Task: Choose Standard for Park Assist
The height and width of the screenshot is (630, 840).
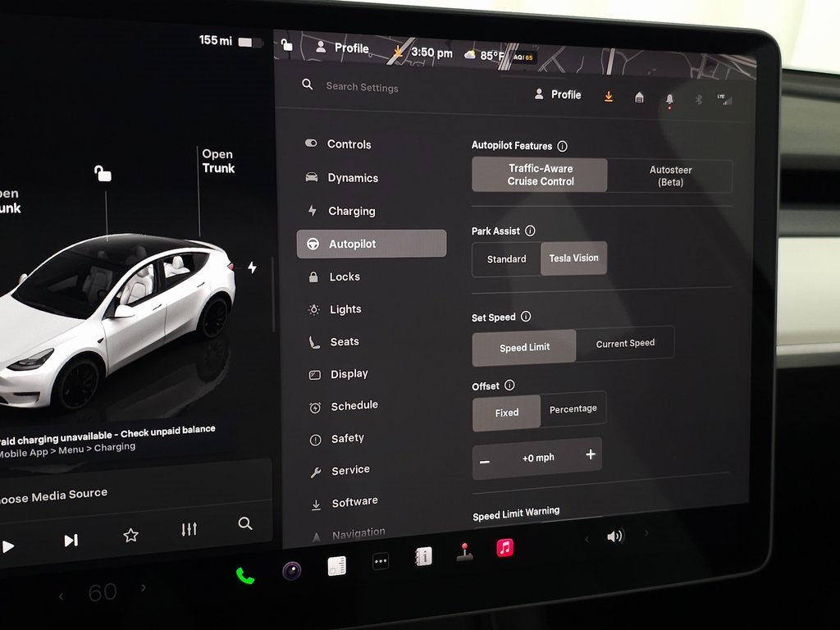Action: click(x=506, y=259)
